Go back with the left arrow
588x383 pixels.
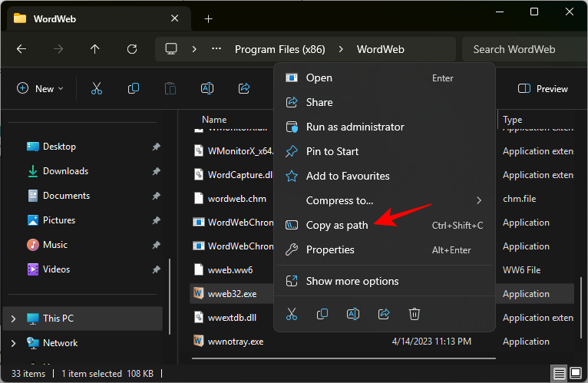(21, 49)
